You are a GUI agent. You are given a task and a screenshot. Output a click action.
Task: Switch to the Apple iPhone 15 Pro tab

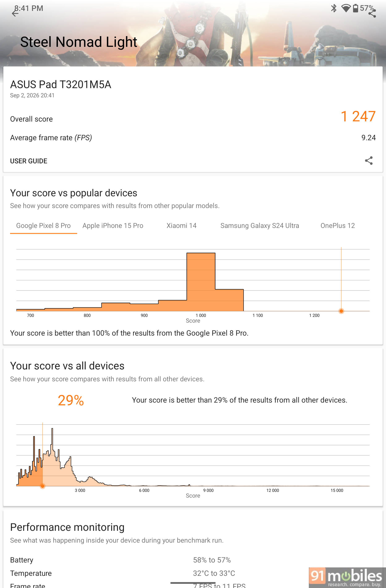[113, 226]
